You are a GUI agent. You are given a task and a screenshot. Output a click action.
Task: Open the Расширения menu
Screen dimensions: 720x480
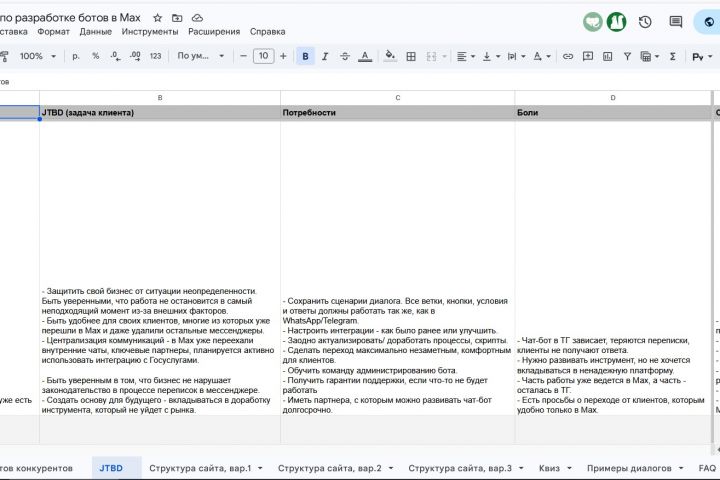[x=214, y=32]
